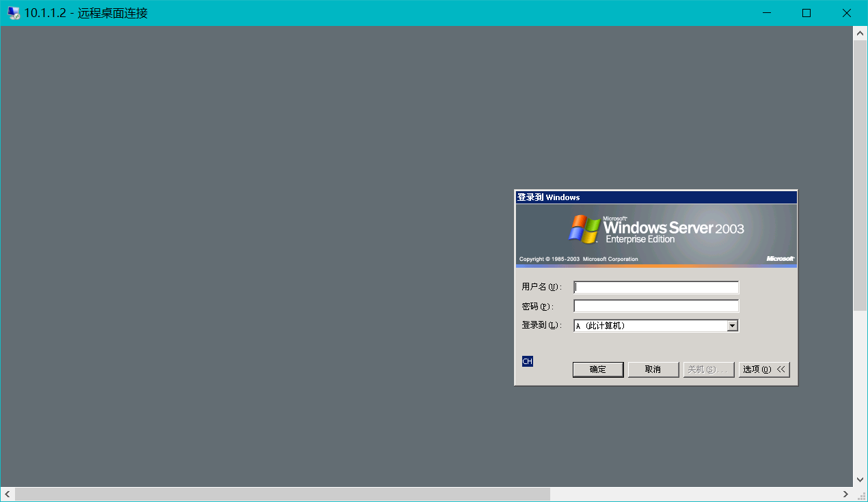
Task: Open the 登录到 domain dropdown
Action: pos(733,326)
